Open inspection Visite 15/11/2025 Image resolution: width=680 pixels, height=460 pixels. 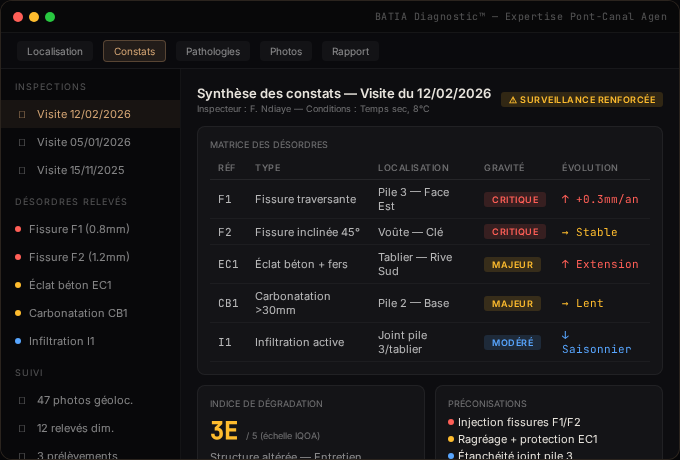click(90, 170)
